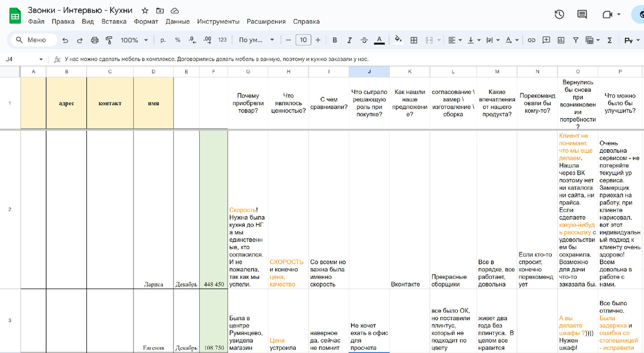
Task: Open the Вид menu
Action: [88, 22]
